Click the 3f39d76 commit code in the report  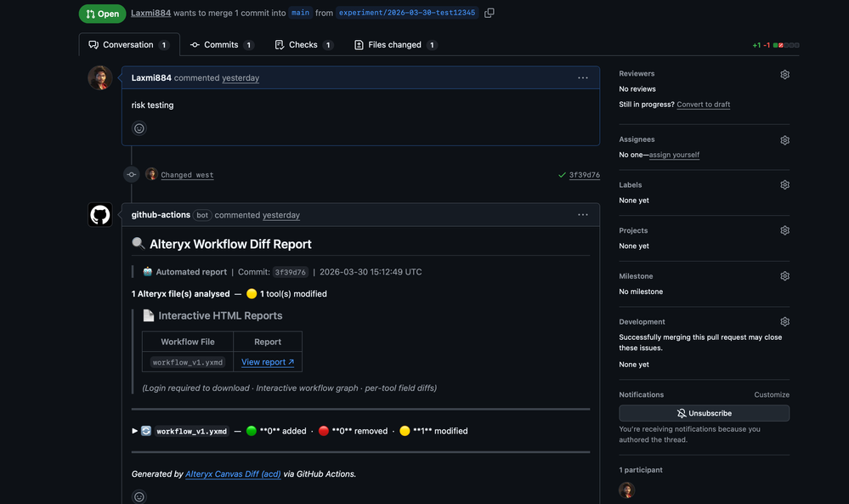pos(290,272)
